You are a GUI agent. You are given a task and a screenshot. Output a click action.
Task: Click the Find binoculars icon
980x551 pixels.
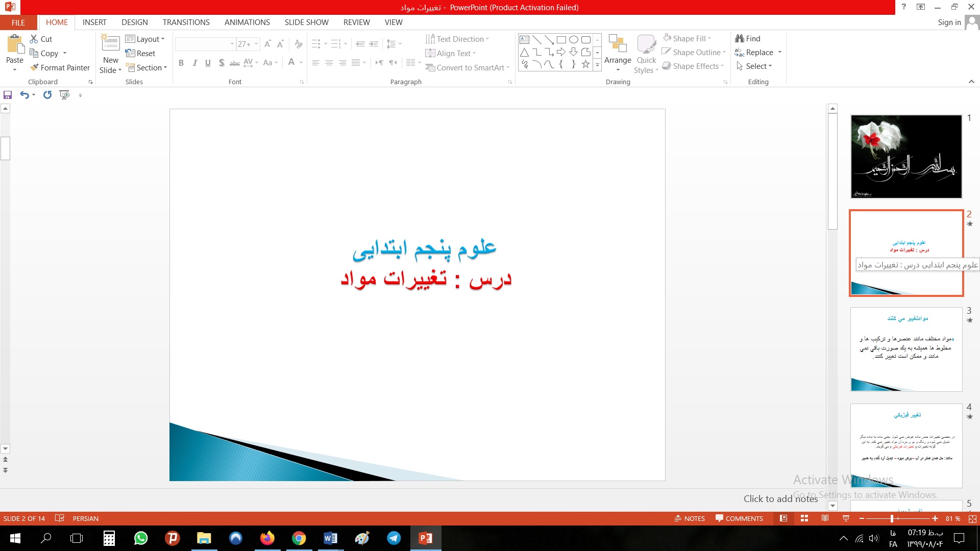pos(739,38)
